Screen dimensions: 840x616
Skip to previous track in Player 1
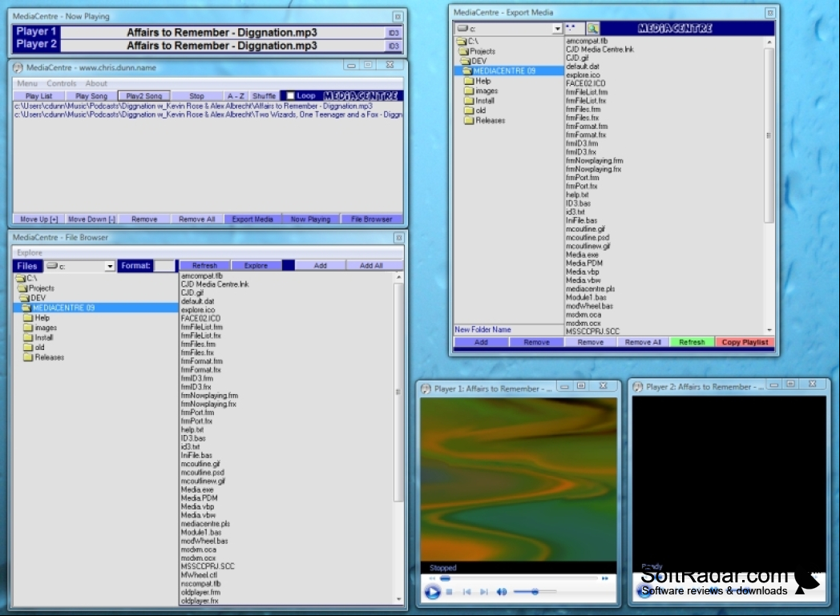(x=466, y=592)
